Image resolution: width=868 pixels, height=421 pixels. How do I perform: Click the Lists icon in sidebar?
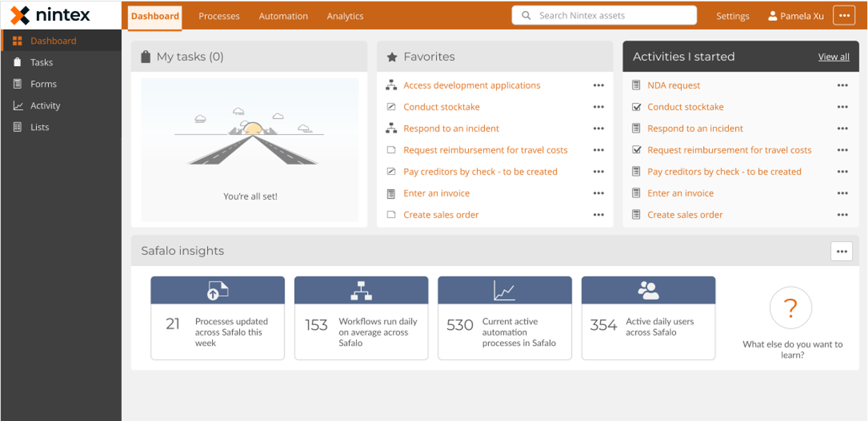point(17,127)
